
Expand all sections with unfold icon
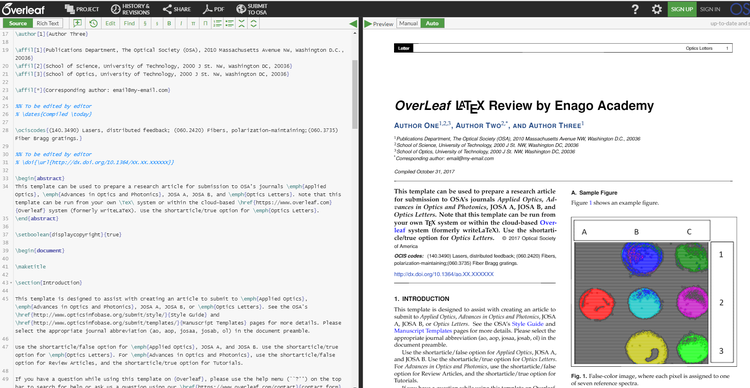click(x=254, y=23)
